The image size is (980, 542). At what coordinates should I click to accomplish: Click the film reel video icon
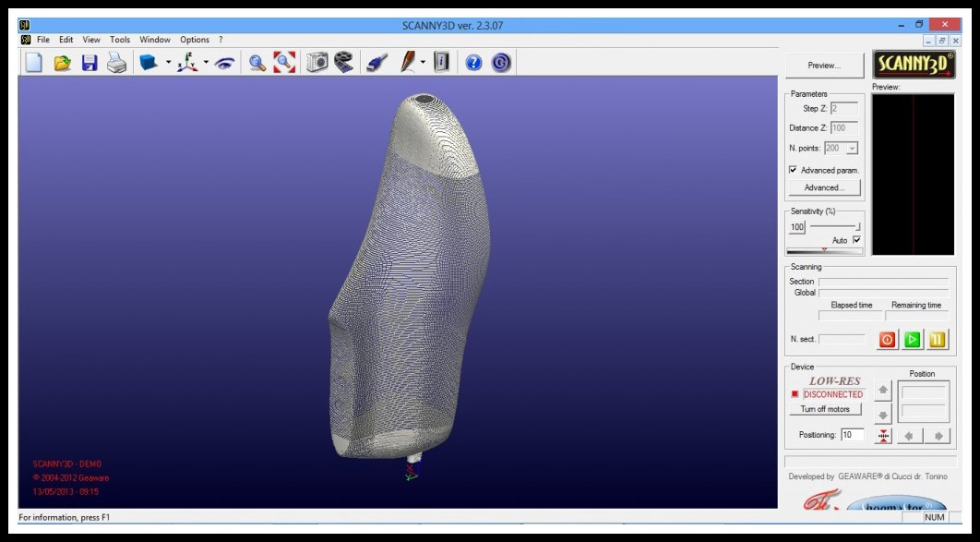(343, 63)
